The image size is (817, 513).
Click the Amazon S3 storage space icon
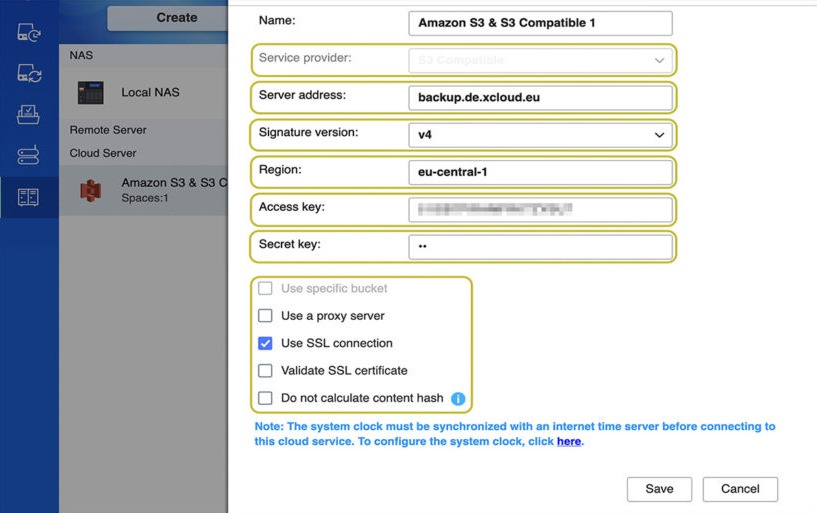tap(91, 191)
